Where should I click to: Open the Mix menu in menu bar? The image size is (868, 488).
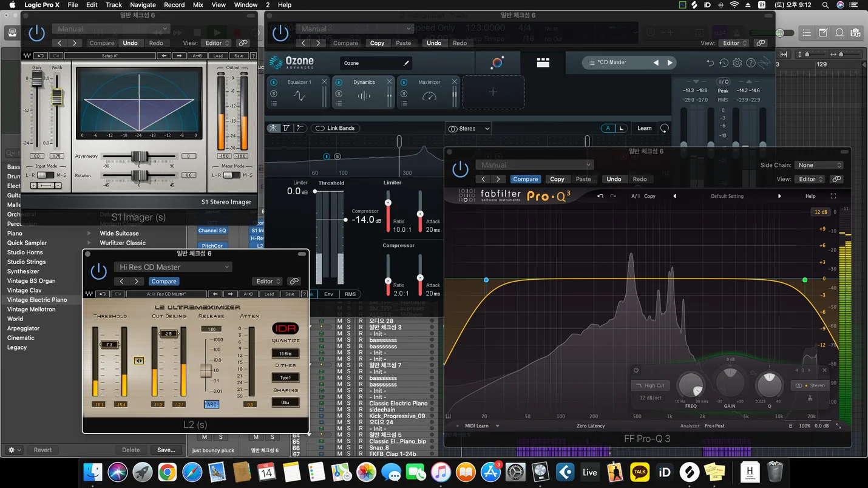[198, 5]
